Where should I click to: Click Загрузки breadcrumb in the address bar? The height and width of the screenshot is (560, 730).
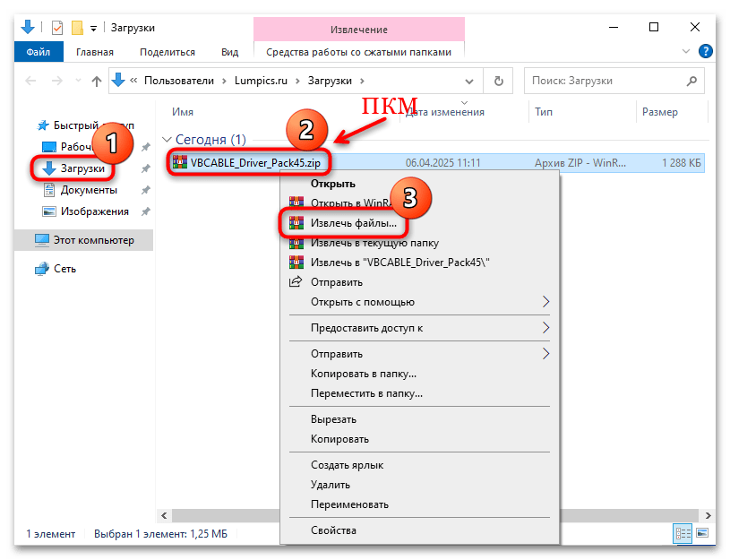[x=330, y=81]
